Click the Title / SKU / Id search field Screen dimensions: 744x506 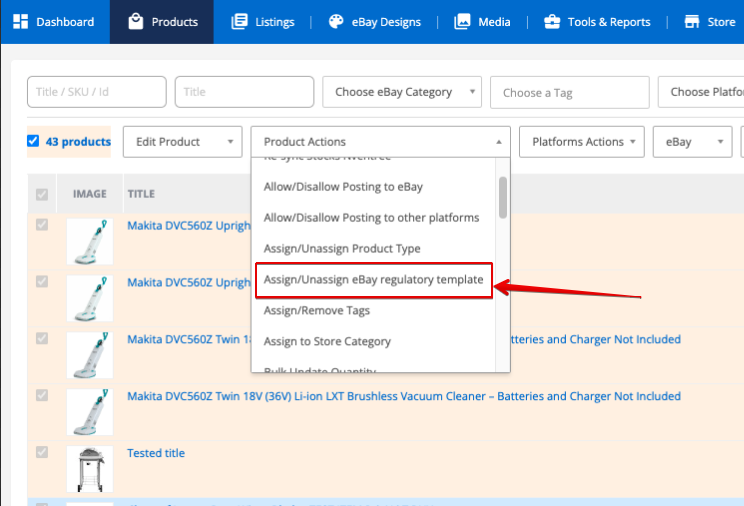97,92
